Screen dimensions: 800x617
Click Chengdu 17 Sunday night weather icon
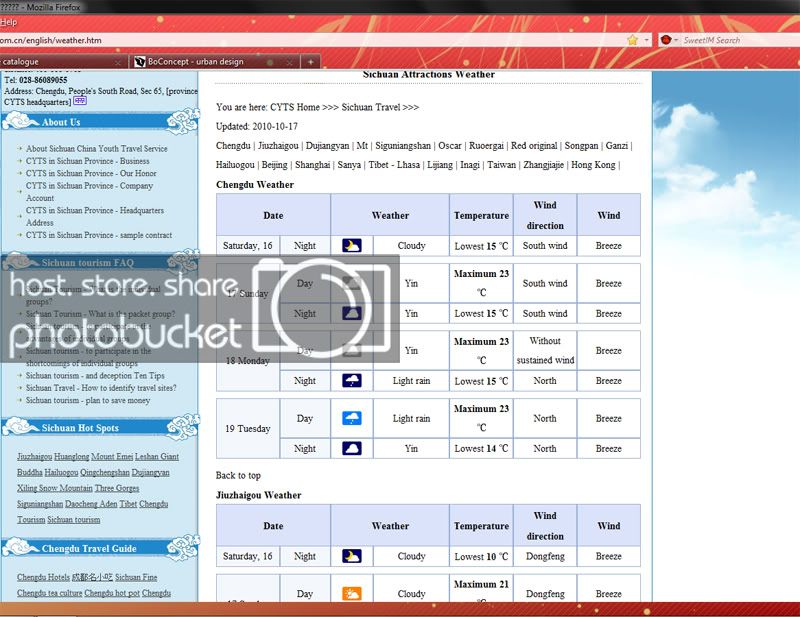pos(352,313)
